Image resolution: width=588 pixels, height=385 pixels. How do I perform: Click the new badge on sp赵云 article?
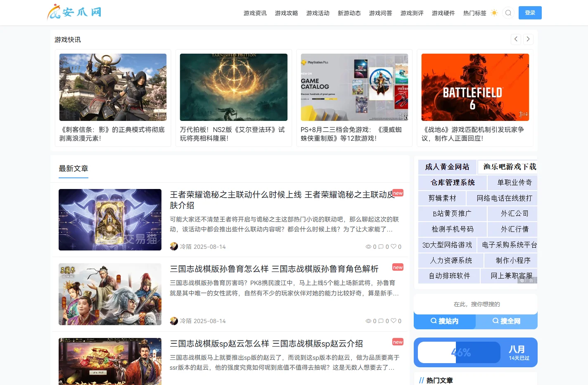click(x=398, y=342)
